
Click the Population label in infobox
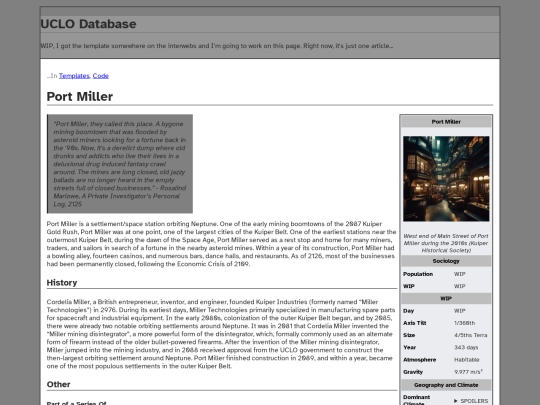pyautogui.click(x=418, y=274)
